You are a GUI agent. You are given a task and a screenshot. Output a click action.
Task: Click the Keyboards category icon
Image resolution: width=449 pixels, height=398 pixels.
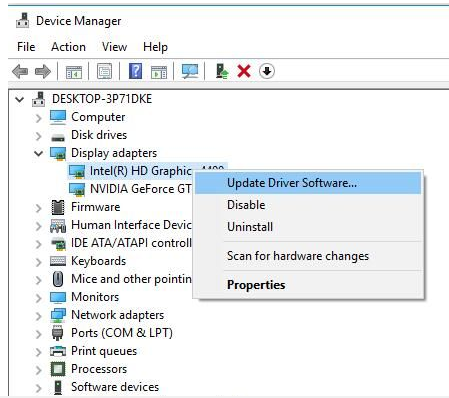pos(58,261)
